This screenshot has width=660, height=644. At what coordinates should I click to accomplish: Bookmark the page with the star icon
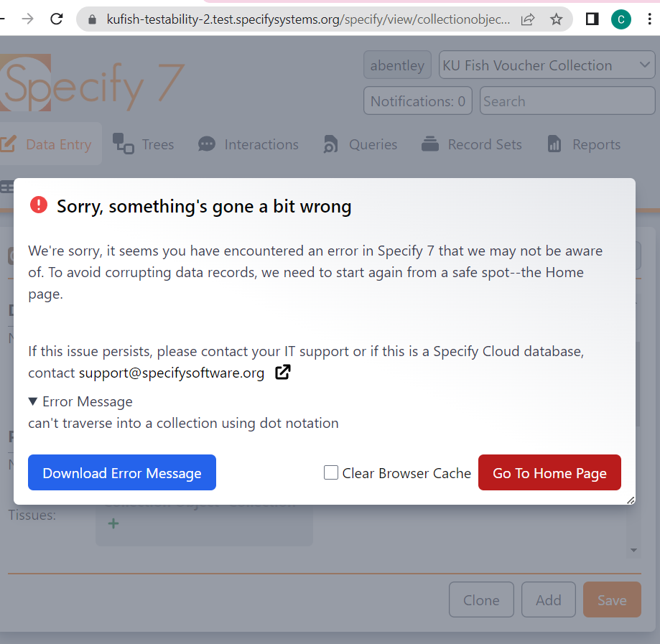(x=557, y=19)
